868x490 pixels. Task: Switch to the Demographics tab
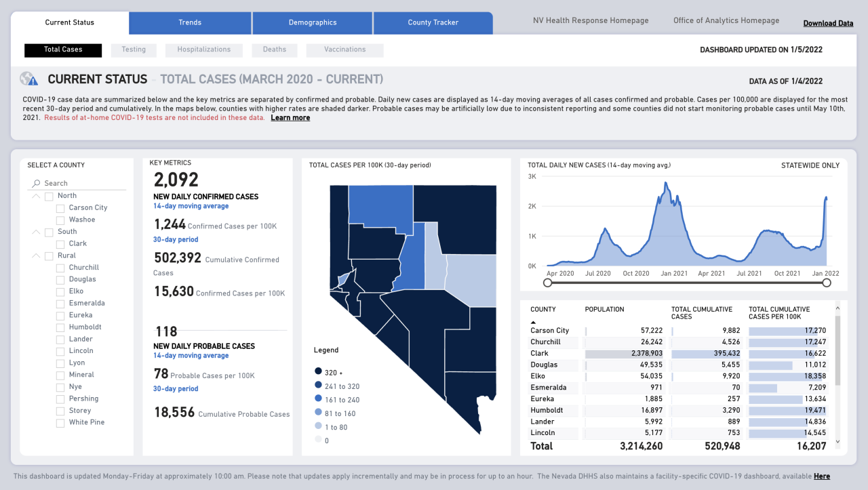(x=312, y=22)
